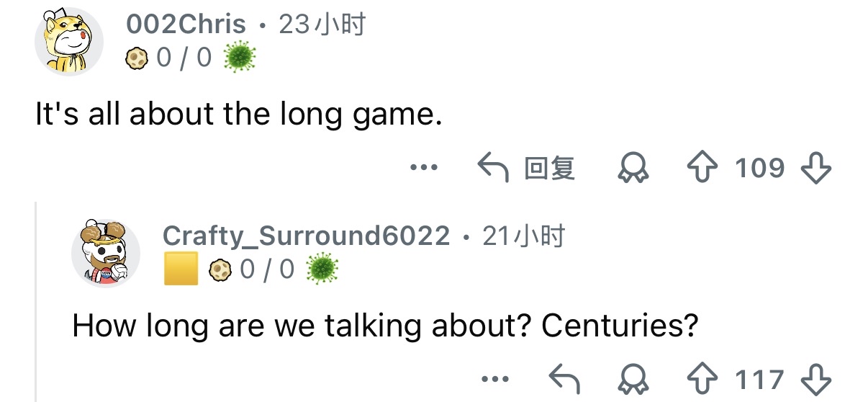Click the moon coin icon under 002Chris
The width and height of the screenshot is (868, 402).
(x=136, y=58)
